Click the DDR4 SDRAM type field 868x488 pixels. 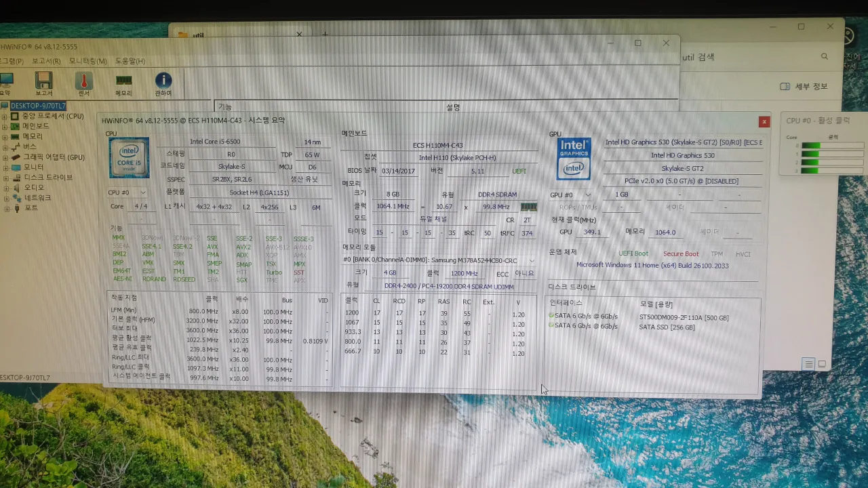[x=497, y=195]
